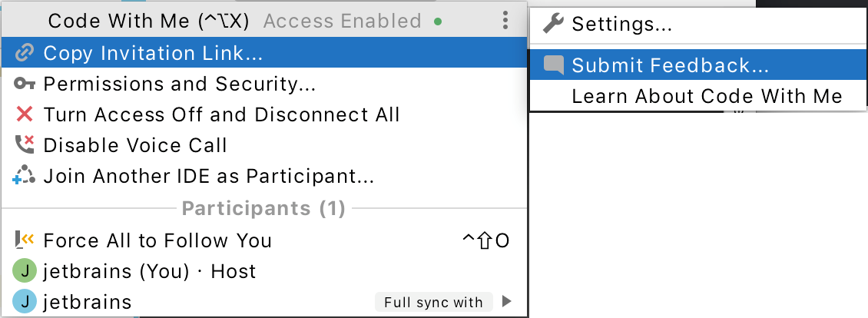
Task: Turn Access Off and Disconnect All
Action: [x=221, y=114]
